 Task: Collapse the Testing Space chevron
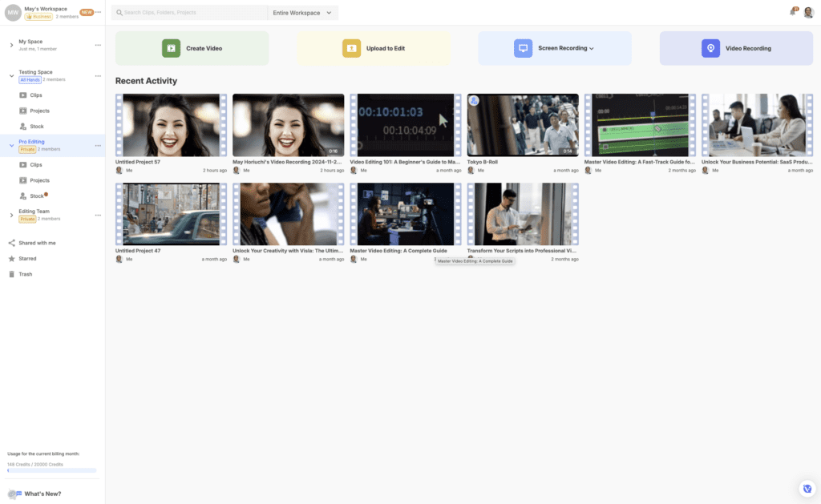(11, 76)
